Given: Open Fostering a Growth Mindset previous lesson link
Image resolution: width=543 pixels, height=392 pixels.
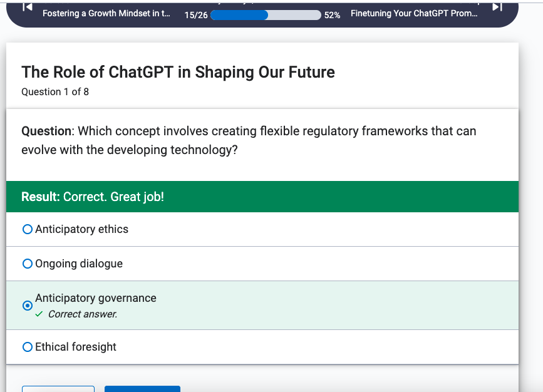Looking at the screenshot, I should pyautogui.click(x=106, y=14).
